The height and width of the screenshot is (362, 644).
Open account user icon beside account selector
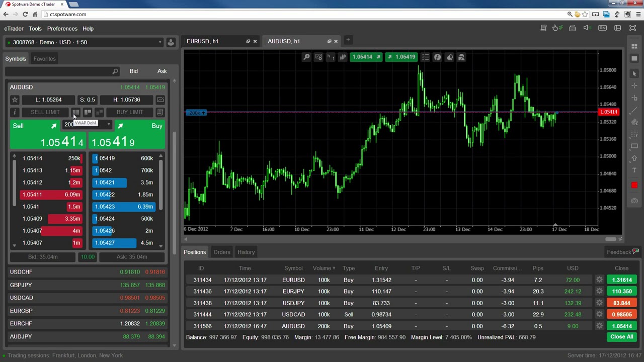[171, 42]
